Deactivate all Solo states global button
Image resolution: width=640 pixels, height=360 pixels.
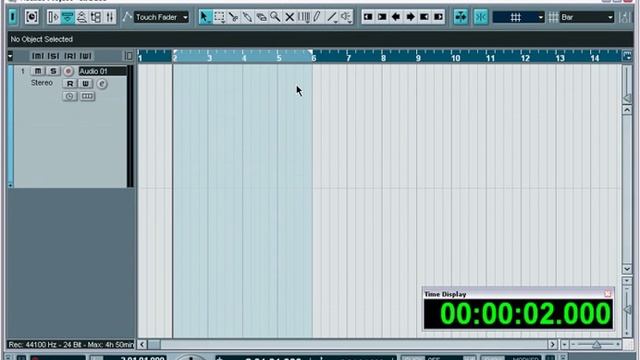click(x=53, y=56)
